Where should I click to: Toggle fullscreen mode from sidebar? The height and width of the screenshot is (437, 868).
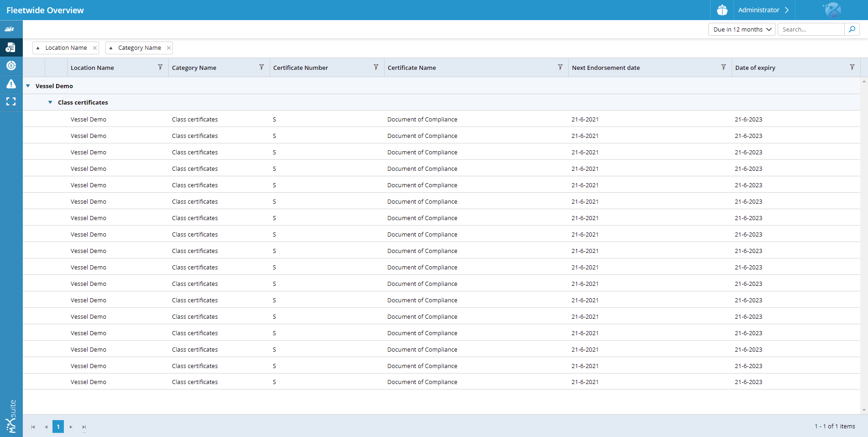11,101
